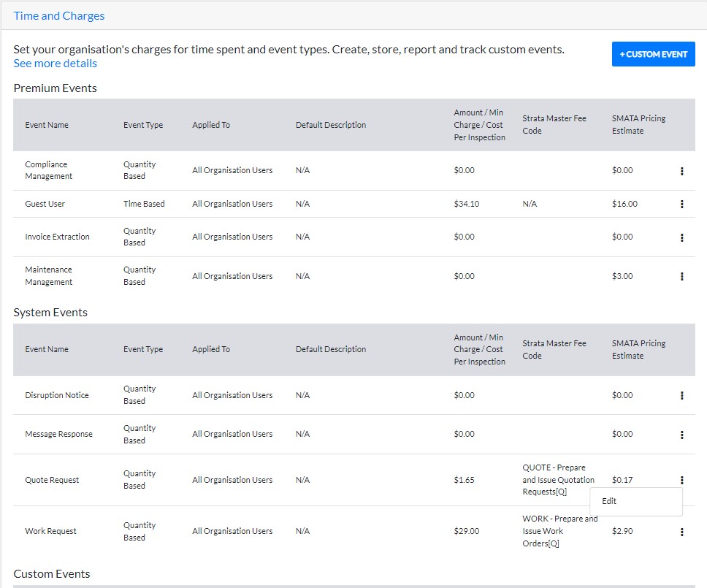Click Premium Events section heading
The image size is (707, 588).
(x=55, y=88)
